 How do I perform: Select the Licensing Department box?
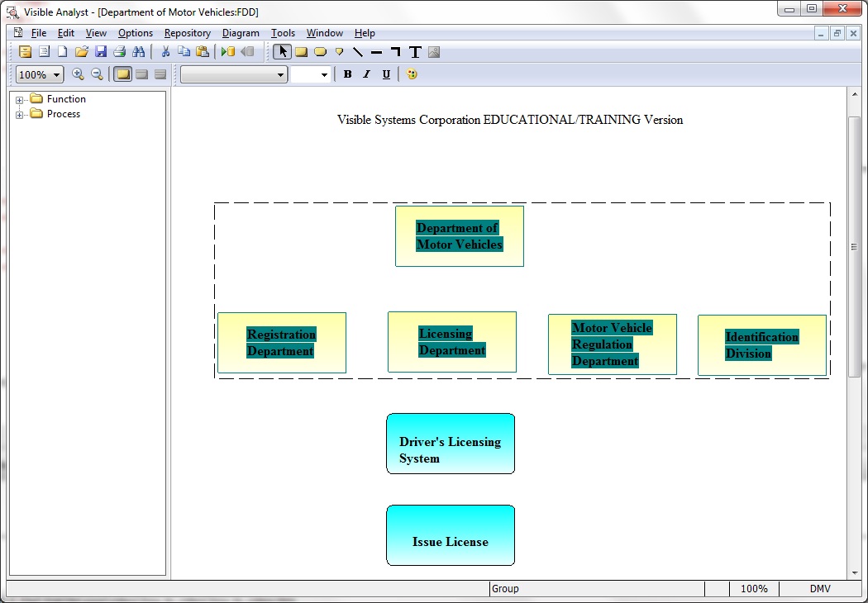452,342
